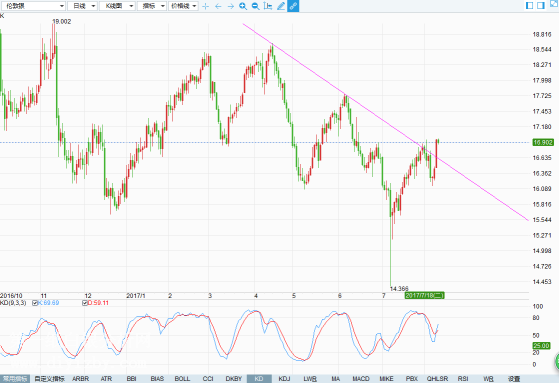
Task: Click the magenta downtrend line on chart
Action: point(385,122)
